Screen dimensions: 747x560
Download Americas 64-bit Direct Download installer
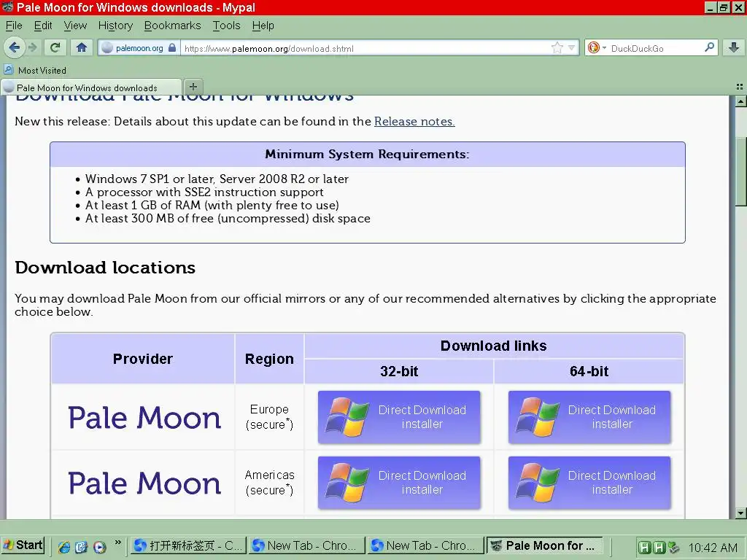[x=589, y=483]
